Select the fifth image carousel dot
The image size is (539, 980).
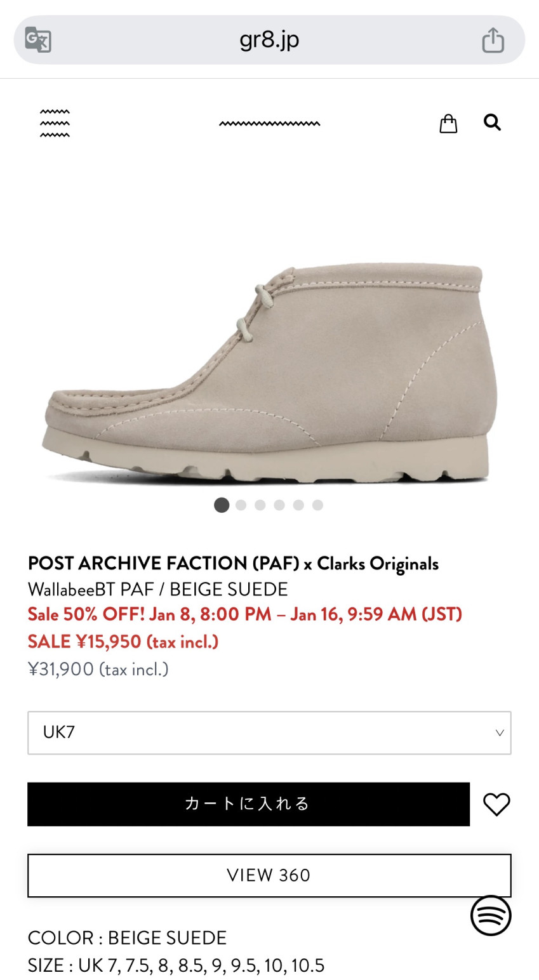tap(298, 505)
